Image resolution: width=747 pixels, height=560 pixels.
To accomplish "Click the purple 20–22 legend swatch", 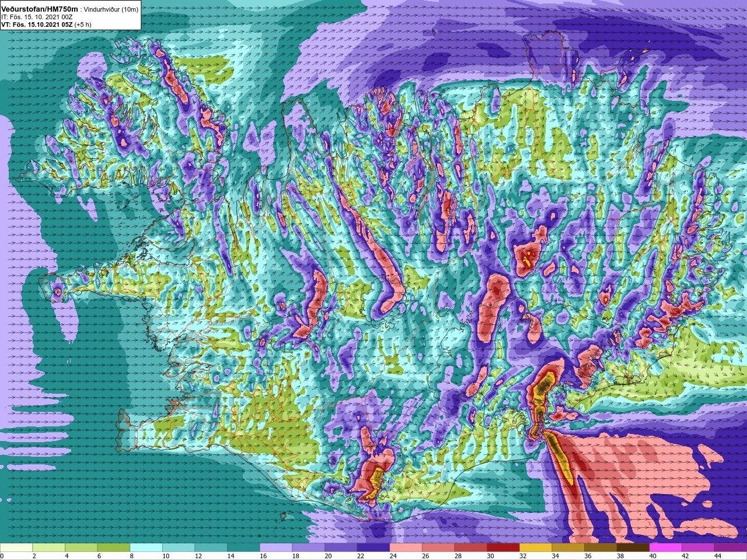I will coord(341,548).
